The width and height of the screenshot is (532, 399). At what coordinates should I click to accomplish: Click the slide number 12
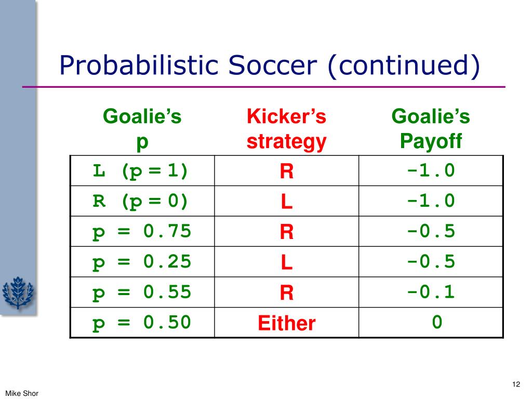pyautogui.click(x=516, y=384)
